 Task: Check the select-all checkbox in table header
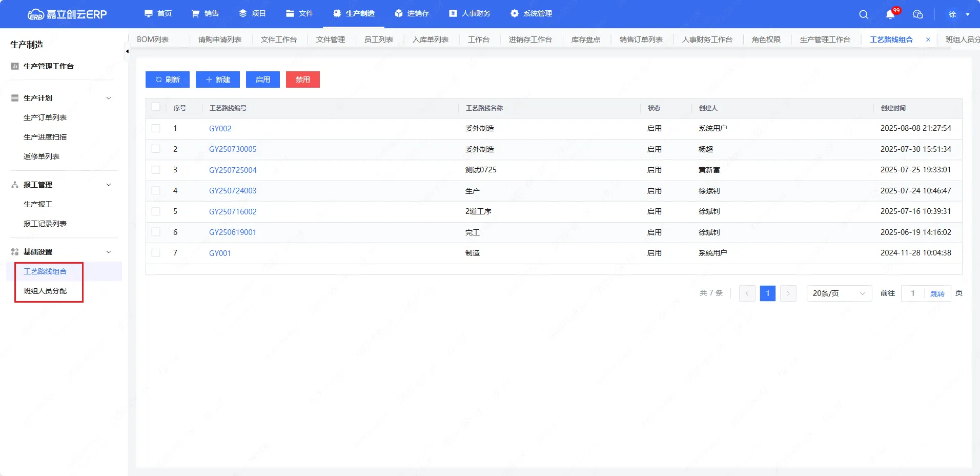(156, 107)
